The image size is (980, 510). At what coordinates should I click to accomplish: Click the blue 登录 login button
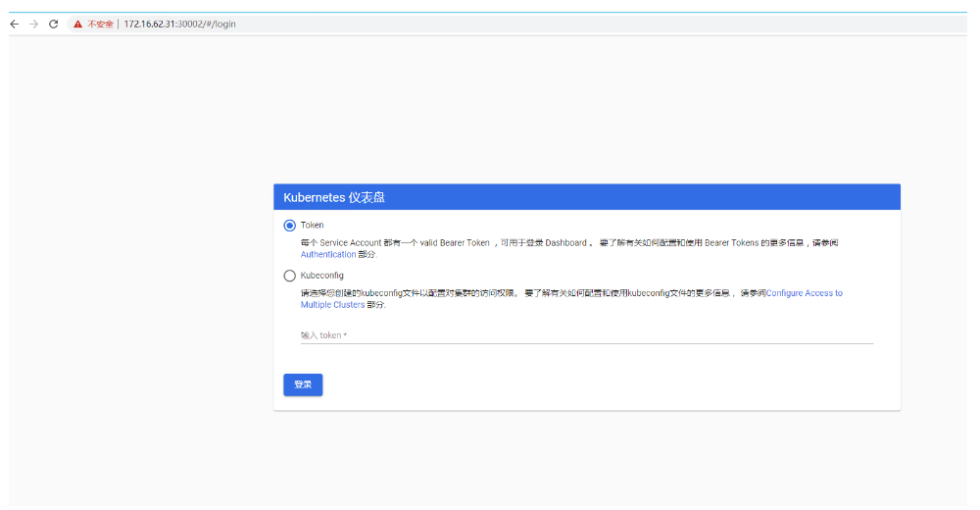click(303, 384)
